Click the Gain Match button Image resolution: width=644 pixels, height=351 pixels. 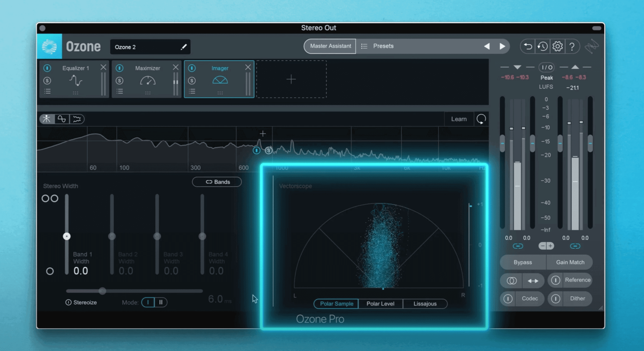(570, 262)
